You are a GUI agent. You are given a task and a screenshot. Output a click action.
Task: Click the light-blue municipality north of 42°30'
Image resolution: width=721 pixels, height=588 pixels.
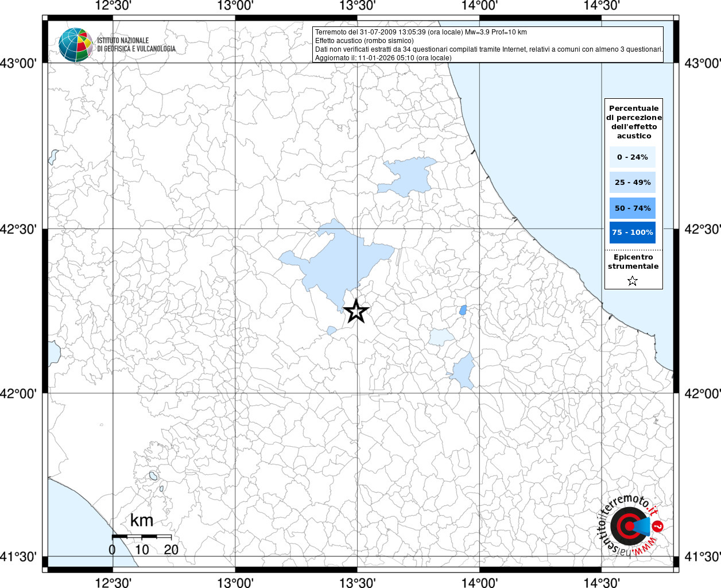click(x=408, y=176)
